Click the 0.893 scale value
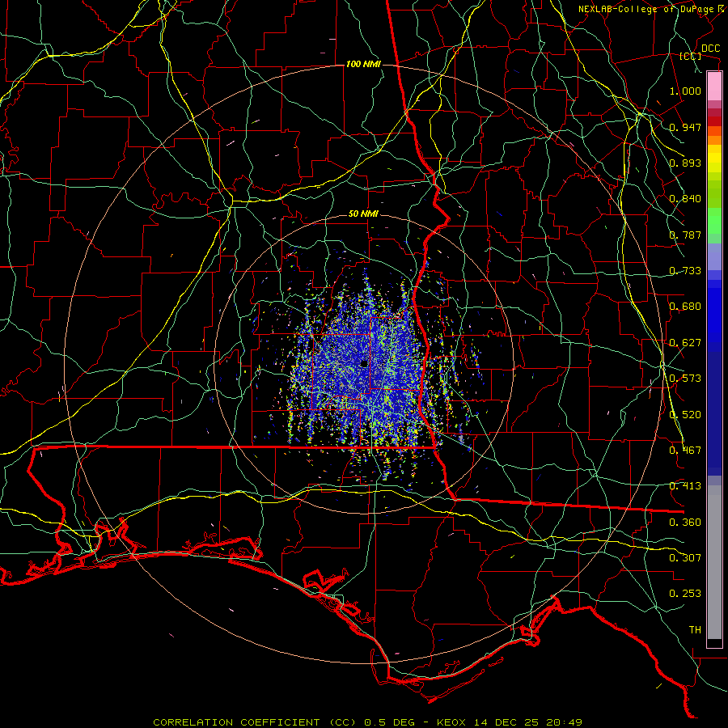This screenshot has width=728, height=728. pos(685,163)
